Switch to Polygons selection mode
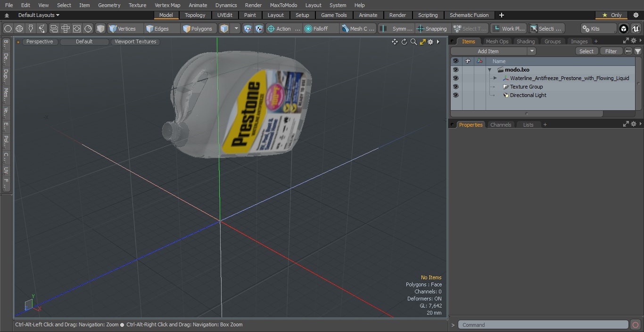This screenshot has width=644, height=332. (x=199, y=29)
